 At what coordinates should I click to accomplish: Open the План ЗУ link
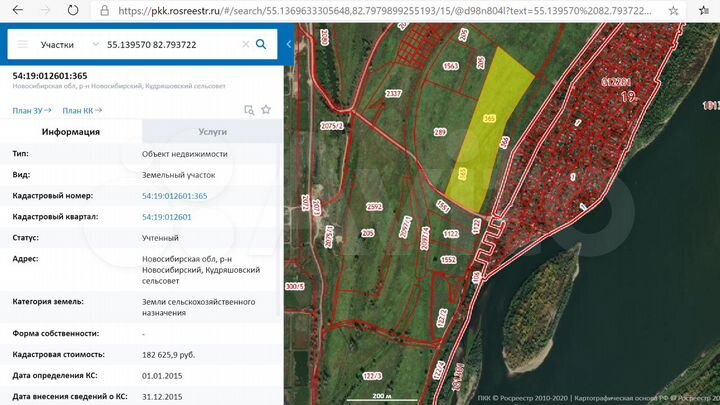point(30,110)
